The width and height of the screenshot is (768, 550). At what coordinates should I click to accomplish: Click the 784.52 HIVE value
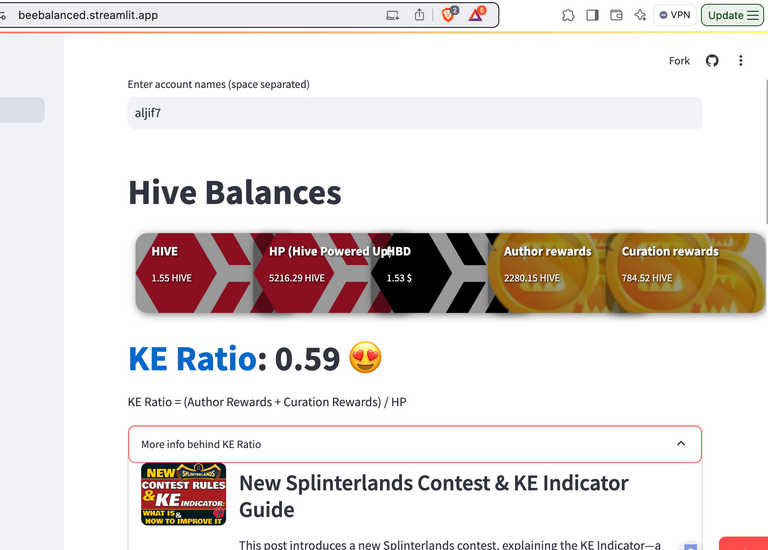pyautogui.click(x=647, y=278)
